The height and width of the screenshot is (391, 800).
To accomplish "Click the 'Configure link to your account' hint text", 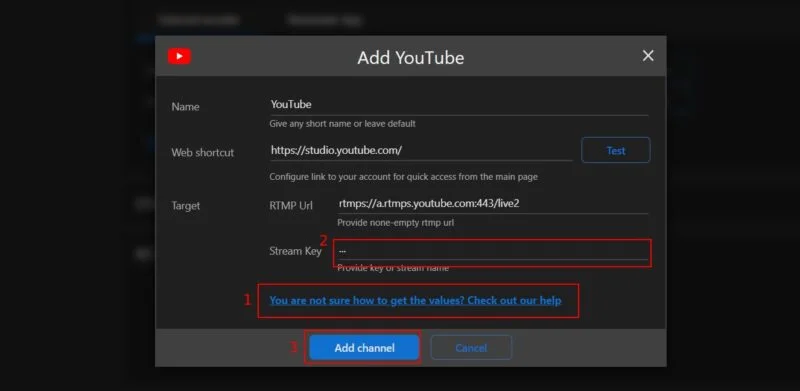I will [x=404, y=177].
